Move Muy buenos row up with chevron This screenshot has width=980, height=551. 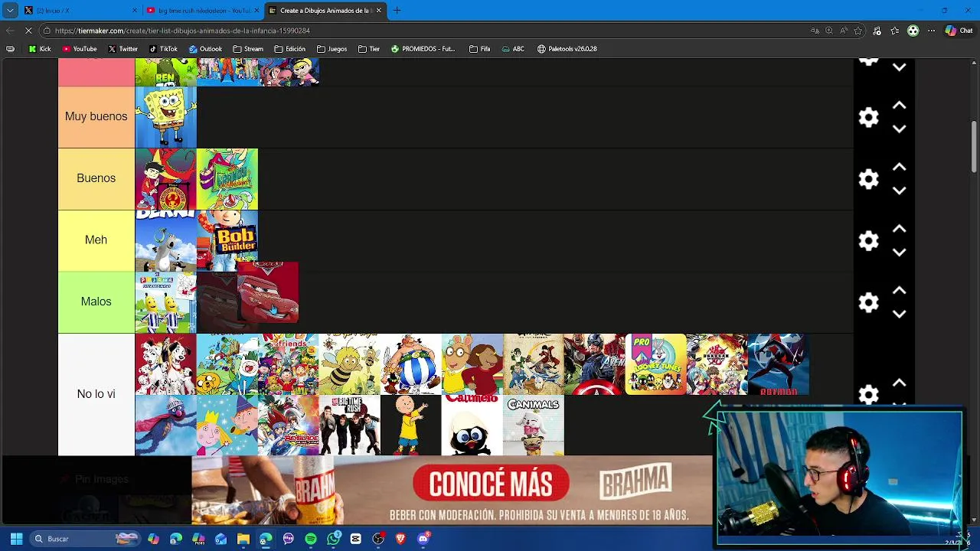coord(900,106)
